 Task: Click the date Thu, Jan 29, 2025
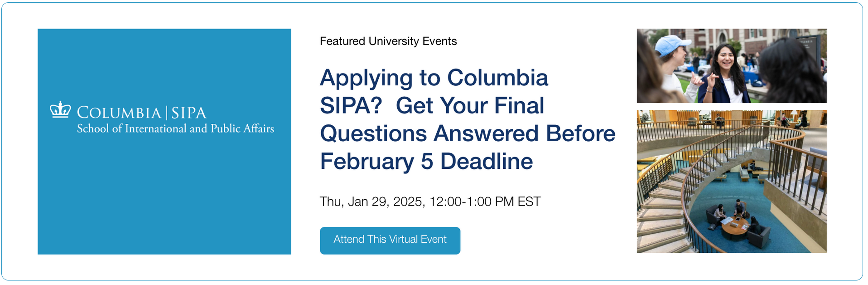pyautogui.click(x=371, y=201)
